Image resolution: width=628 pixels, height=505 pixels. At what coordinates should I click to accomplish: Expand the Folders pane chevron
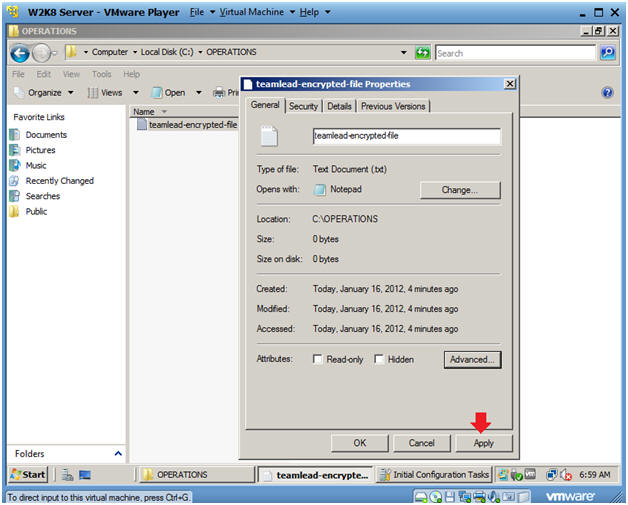coord(118,454)
